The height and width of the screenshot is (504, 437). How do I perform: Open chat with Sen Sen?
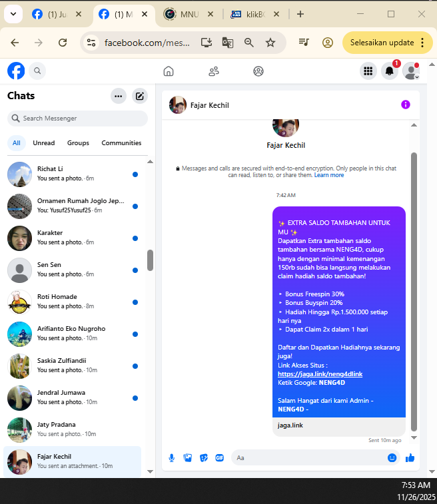(x=74, y=270)
